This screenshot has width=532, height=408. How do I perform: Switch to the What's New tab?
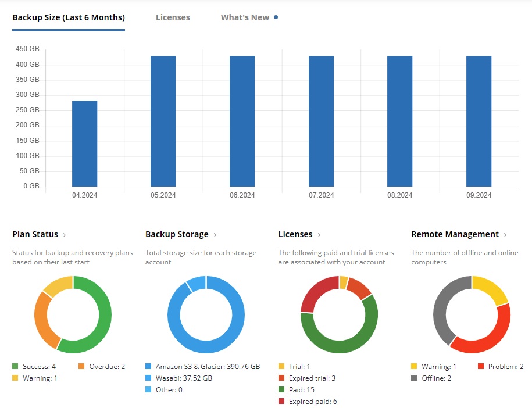tap(245, 17)
